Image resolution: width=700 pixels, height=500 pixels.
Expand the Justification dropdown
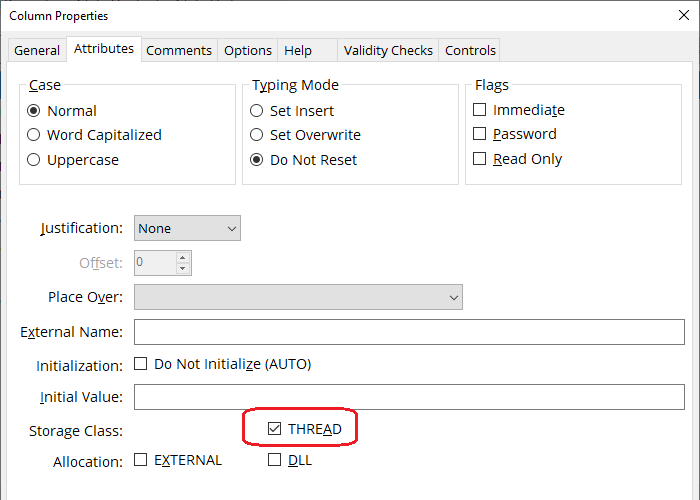tap(187, 229)
